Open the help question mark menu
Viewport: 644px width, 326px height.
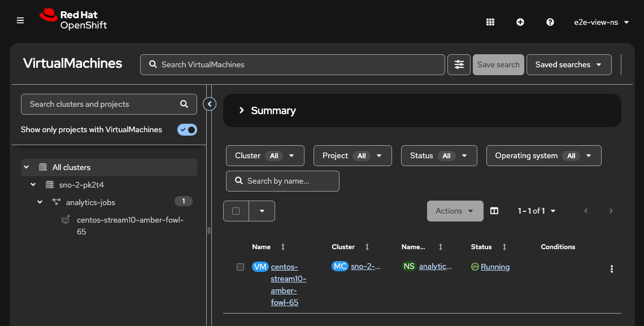pos(550,22)
